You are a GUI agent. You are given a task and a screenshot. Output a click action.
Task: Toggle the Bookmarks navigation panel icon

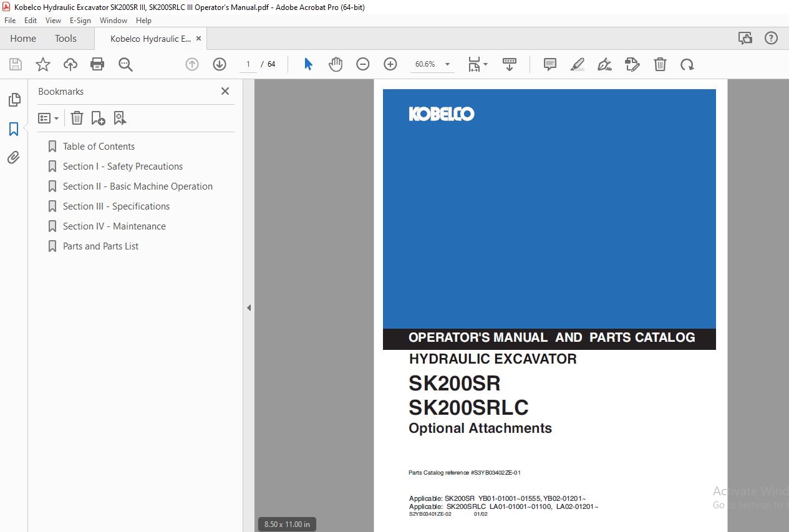pyautogui.click(x=14, y=129)
